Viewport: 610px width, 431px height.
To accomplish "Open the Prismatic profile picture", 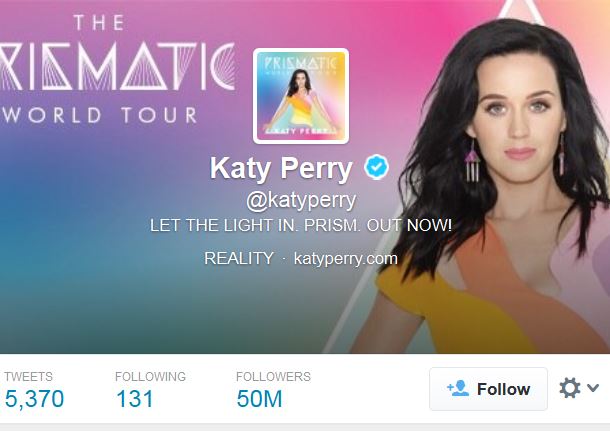I will (301, 96).
